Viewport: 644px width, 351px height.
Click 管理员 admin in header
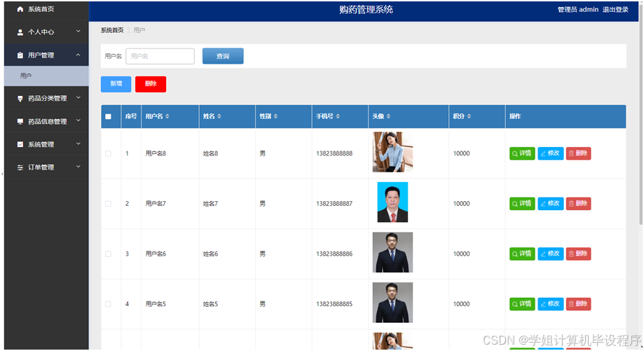(x=578, y=9)
